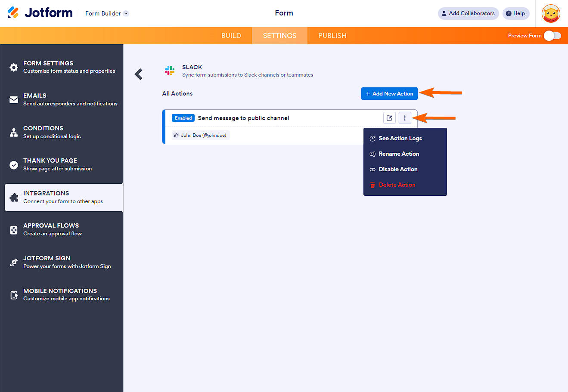Click the Form title text

tap(284, 13)
